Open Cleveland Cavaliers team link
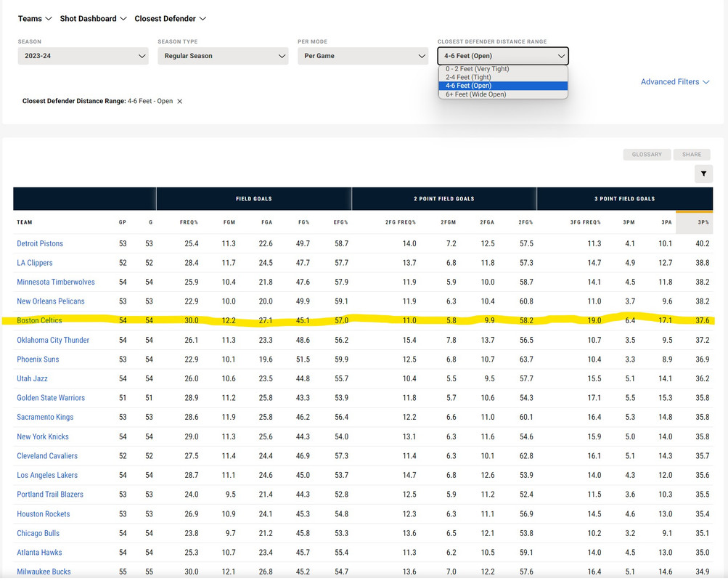Image resolution: width=728 pixels, height=581 pixels. [x=47, y=456]
